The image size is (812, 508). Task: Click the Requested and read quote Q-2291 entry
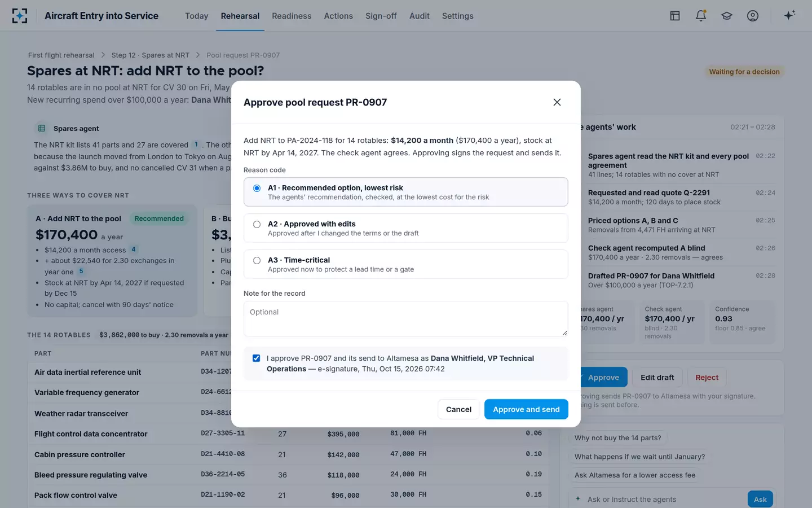[682, 197]
